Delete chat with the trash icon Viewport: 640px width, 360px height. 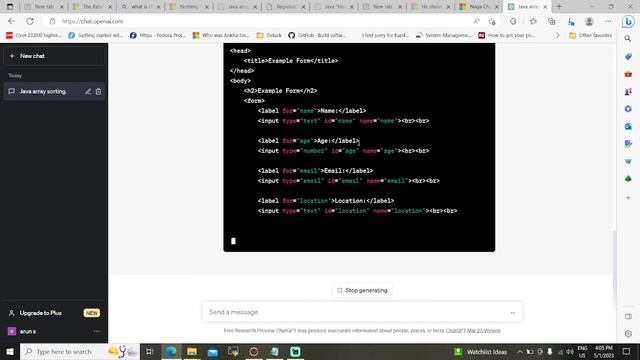(x=98, y=91)
